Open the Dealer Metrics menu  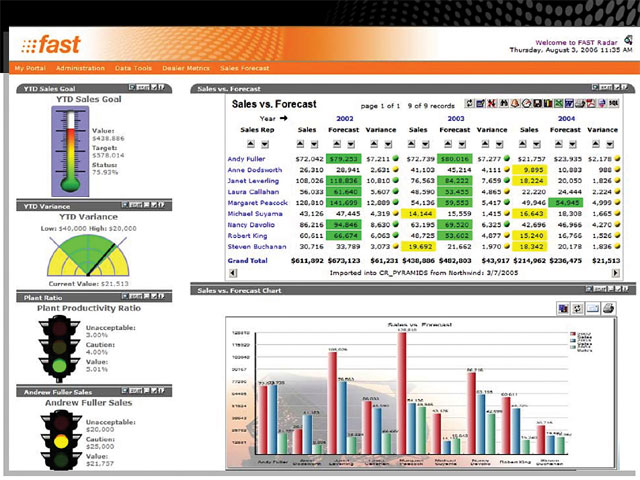point(186,68)
